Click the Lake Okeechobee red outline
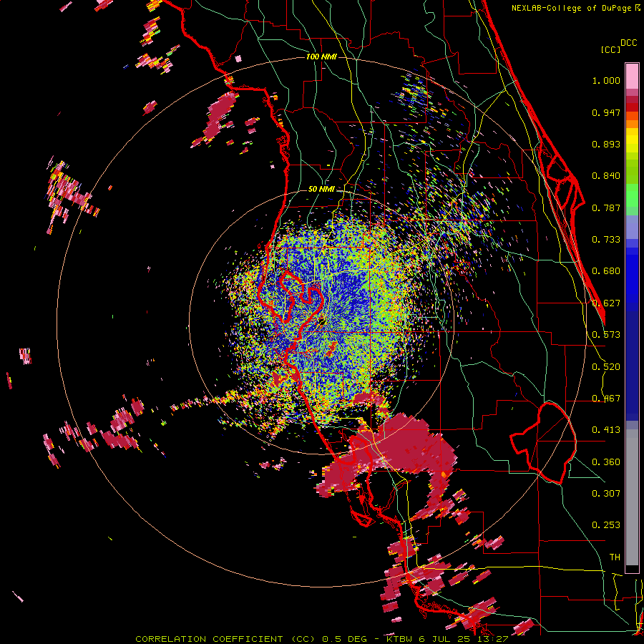Screen dimensions: 644x644 [543, 442]
